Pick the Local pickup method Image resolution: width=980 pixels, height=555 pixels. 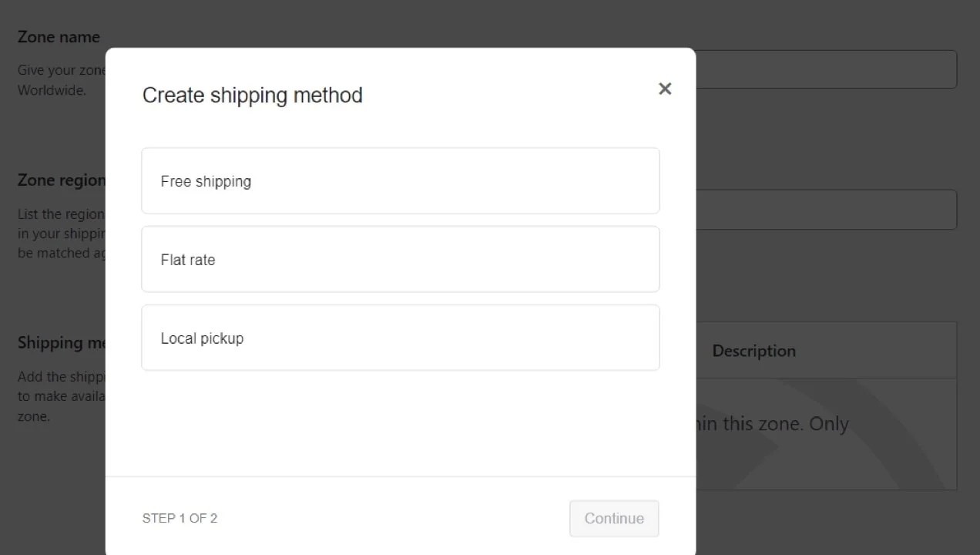click(x=400, y=338)
